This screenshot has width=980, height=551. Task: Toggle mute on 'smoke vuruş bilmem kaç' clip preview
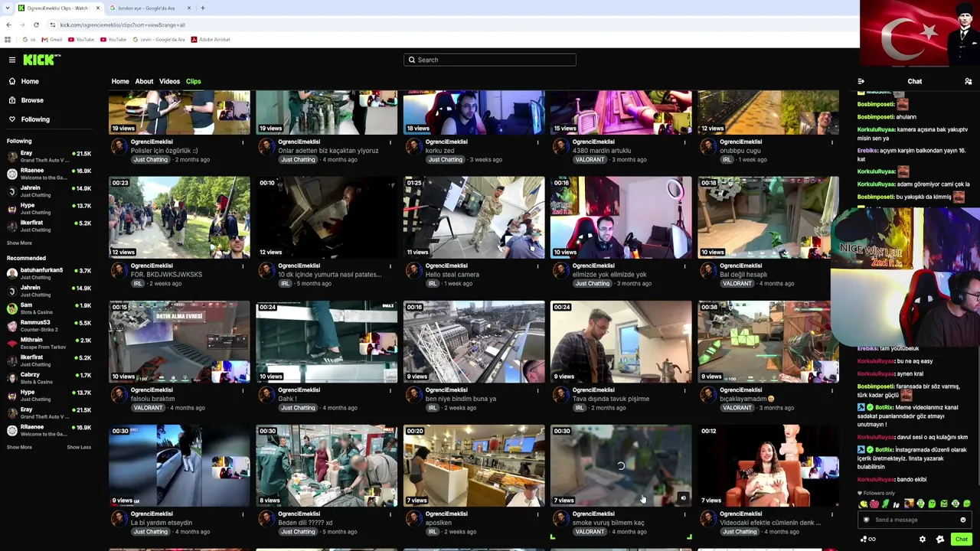[683, 498]
